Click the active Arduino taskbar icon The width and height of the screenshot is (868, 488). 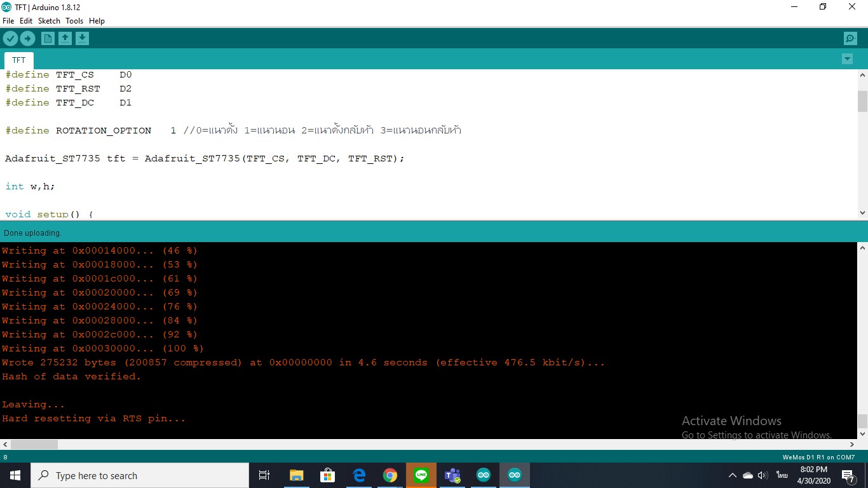tap(514, 475)
